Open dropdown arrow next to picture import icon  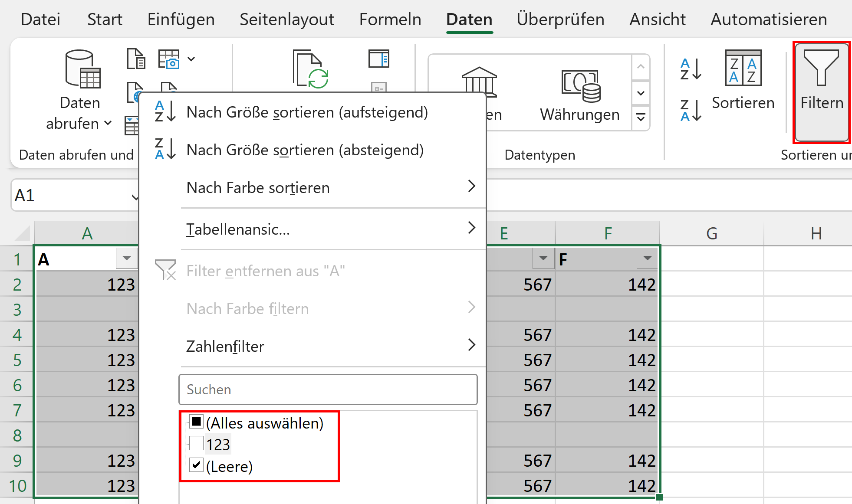click(191, 59)
